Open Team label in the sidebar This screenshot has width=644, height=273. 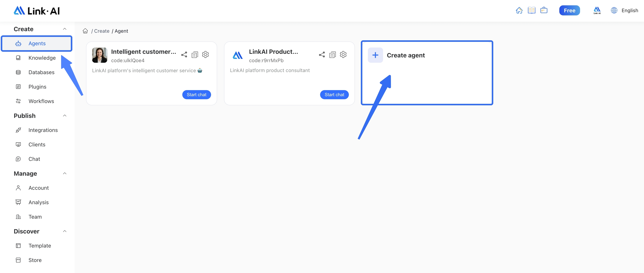(x=35, y=217)
